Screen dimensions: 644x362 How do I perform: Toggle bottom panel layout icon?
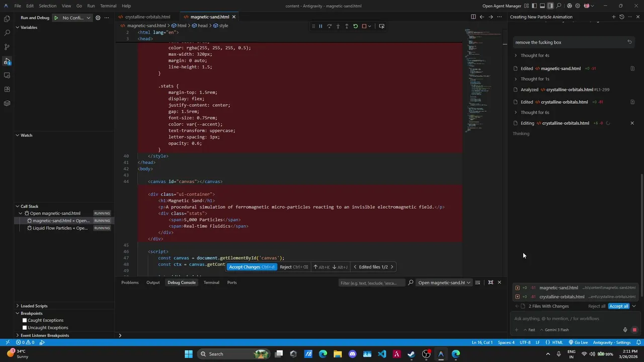pos(542,6)
